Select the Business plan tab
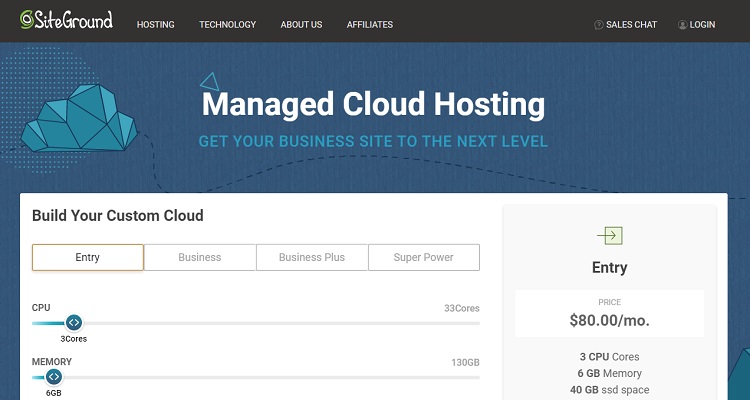 tap(200, 257)
